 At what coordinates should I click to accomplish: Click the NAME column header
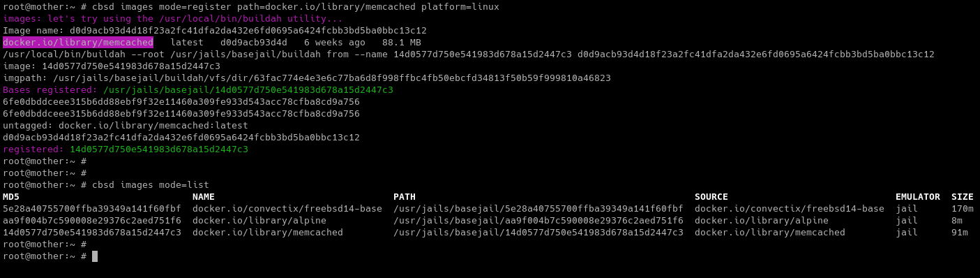click(204, 197)
